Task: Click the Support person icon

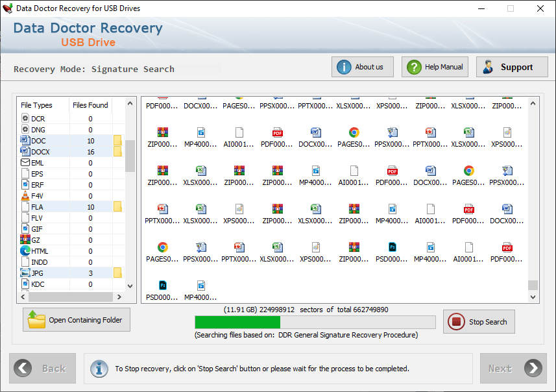Action: (488, 67)
